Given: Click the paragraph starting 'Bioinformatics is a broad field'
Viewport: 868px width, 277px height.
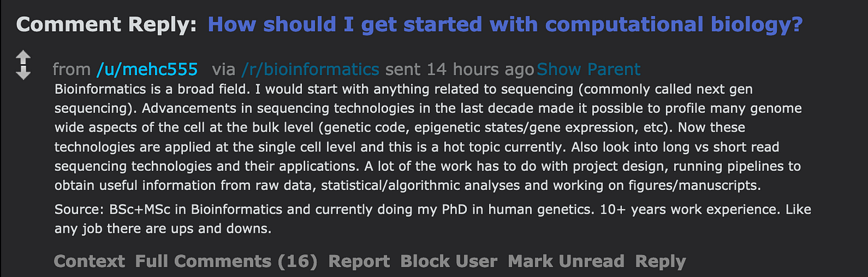Looking at the screenshot, I should [x=428, y=137].
